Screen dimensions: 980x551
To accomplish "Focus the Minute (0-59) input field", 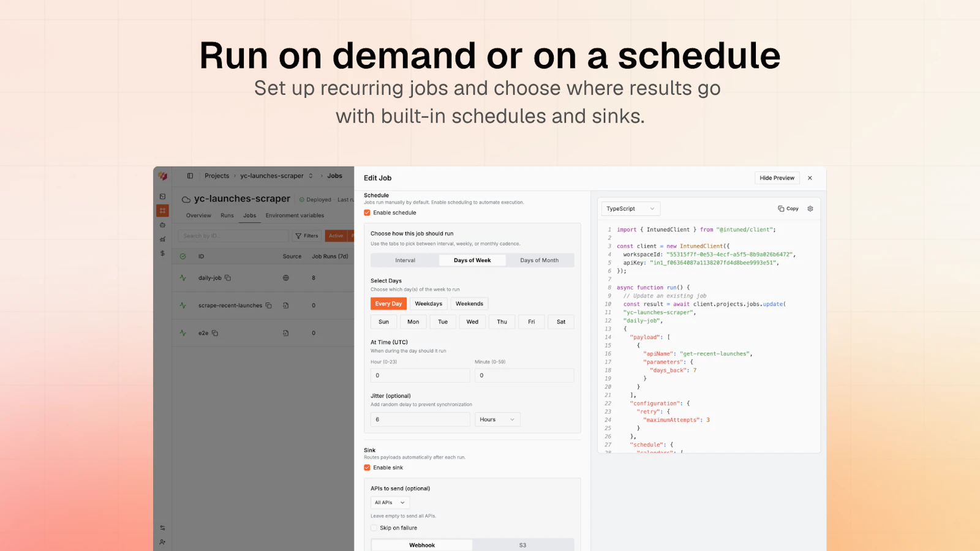I will click(x=524, y=375).
